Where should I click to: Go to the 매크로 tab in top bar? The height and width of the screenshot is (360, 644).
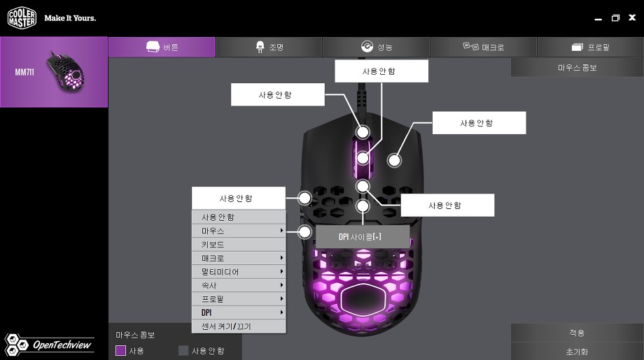click(484, 47)
